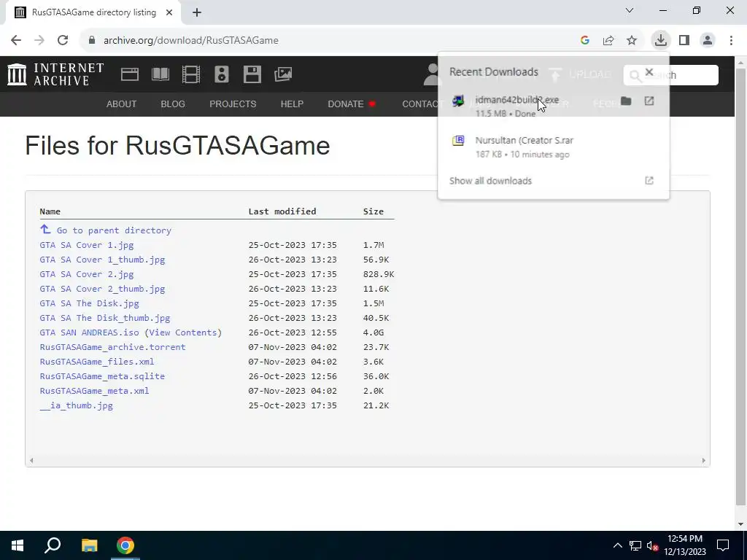This screenshot has height=560, width=747.
Task: Download GTA SAN ANDREAS.iso file
Action: pyautogui.click(x=90, y=332)
